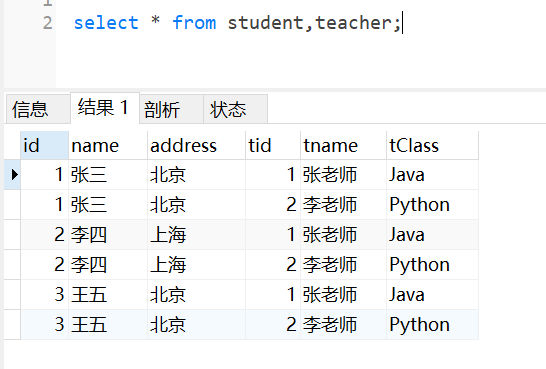The width and height of the screenshot is (546, 369).
Task: Click line number 2 in editor gutter
Action: [48, 23]
